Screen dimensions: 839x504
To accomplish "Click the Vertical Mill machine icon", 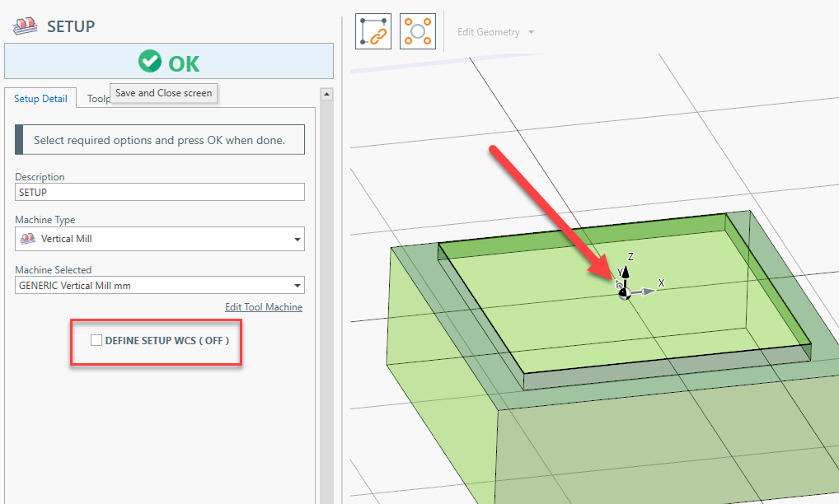I will [x=28, y=239].
